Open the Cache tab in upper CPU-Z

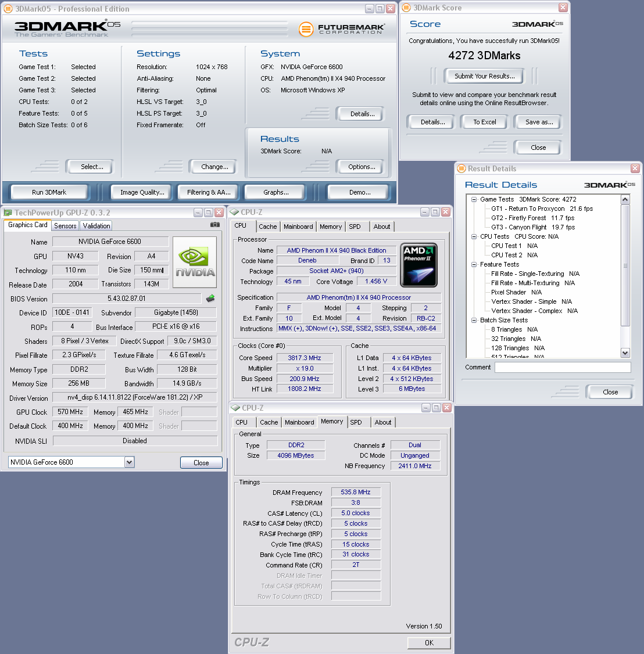click(267, 227)
